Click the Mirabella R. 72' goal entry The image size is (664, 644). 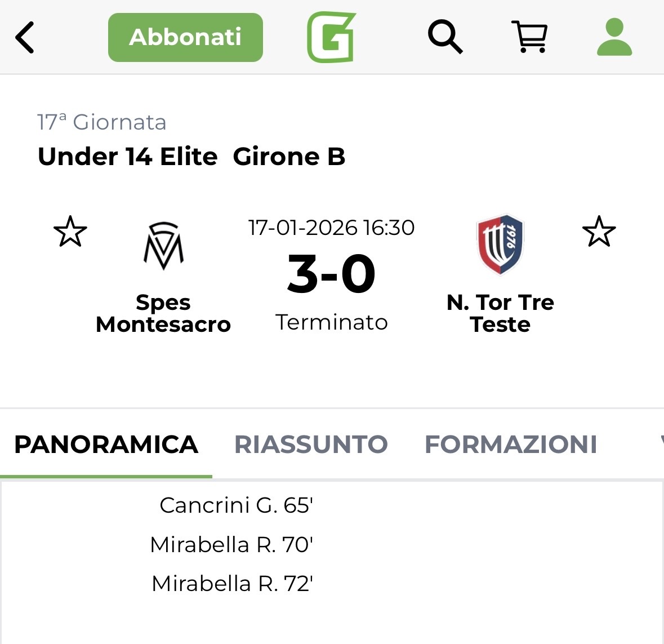pos(232,584)
